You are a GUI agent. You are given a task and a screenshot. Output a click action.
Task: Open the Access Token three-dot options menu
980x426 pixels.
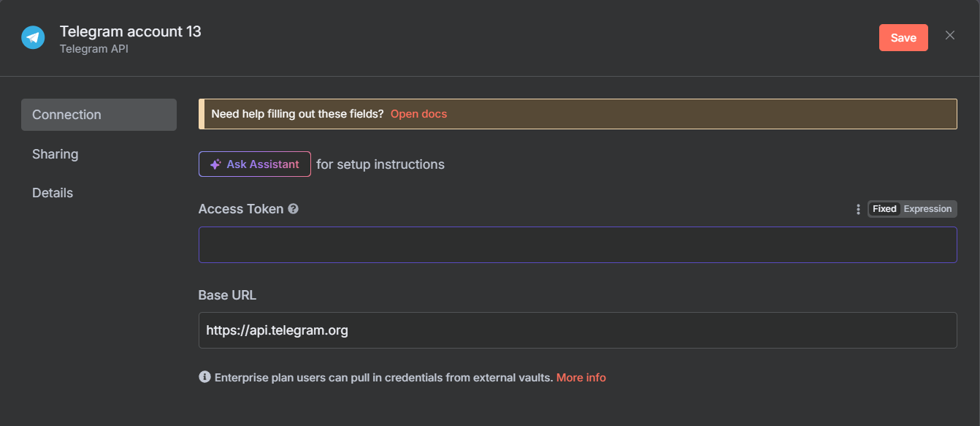coord(858,210)
